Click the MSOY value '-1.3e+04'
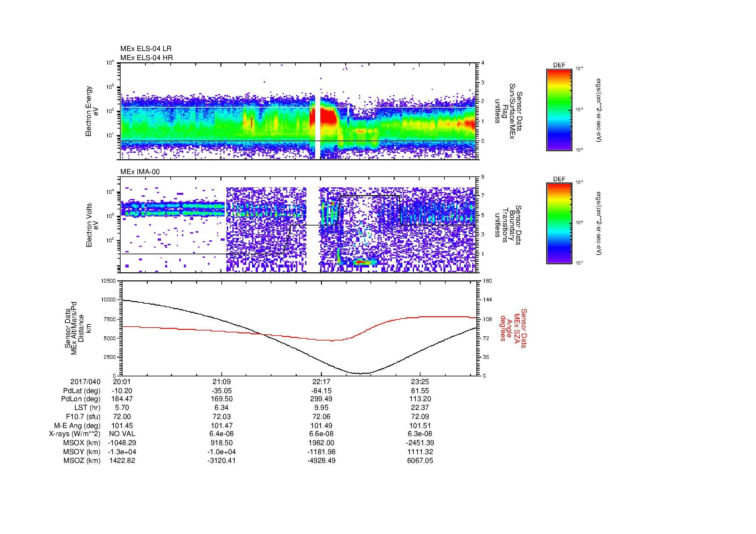This screenshot has height=534, width=756. (x=122, y=452)
